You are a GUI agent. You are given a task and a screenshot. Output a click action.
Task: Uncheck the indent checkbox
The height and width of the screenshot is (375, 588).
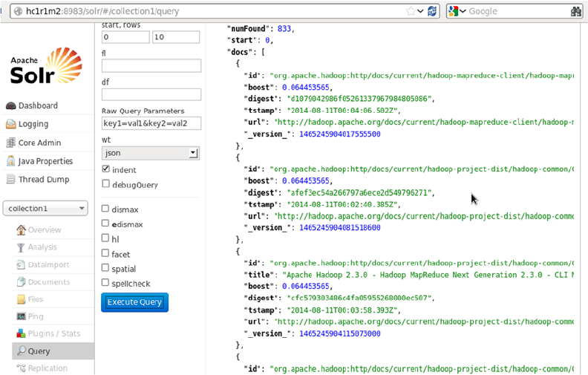[106, 170]
